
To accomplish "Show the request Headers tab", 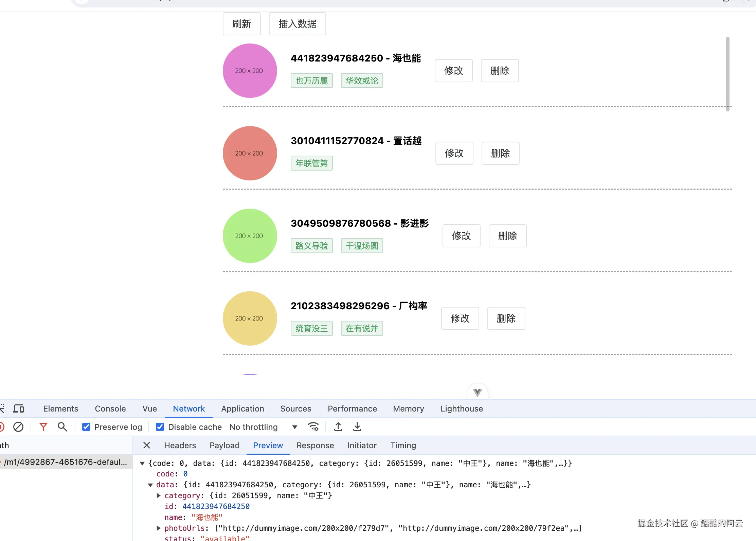I will (180, 445).
